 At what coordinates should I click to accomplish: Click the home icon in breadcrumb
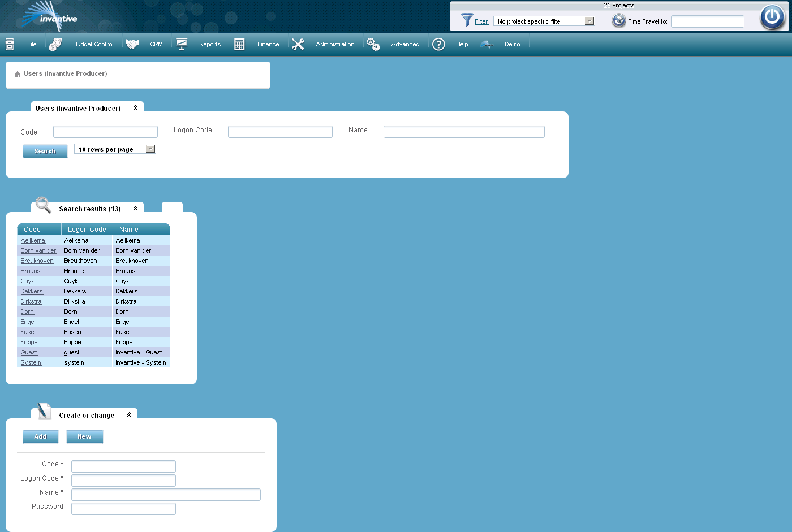click(x=18, y=74)
